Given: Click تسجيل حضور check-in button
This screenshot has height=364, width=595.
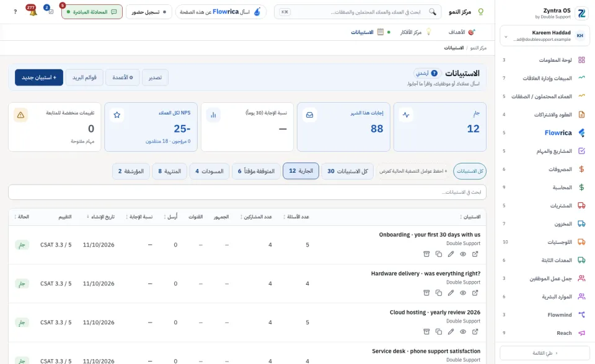Looking at the screenshot, I should 149,12.
